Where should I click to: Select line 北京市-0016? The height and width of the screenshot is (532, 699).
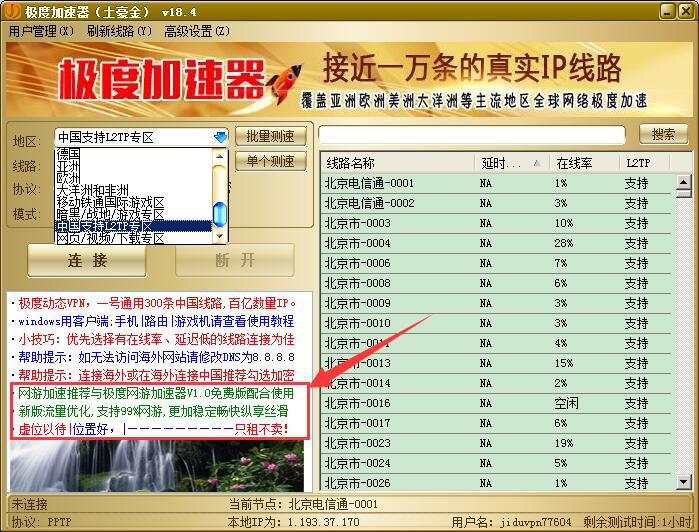point(496,404)
